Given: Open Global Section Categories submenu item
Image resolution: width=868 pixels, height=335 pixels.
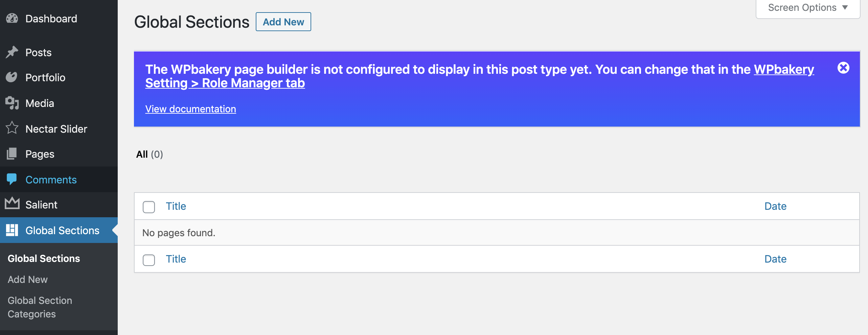Looking at the screenshot, I should 40,307.
